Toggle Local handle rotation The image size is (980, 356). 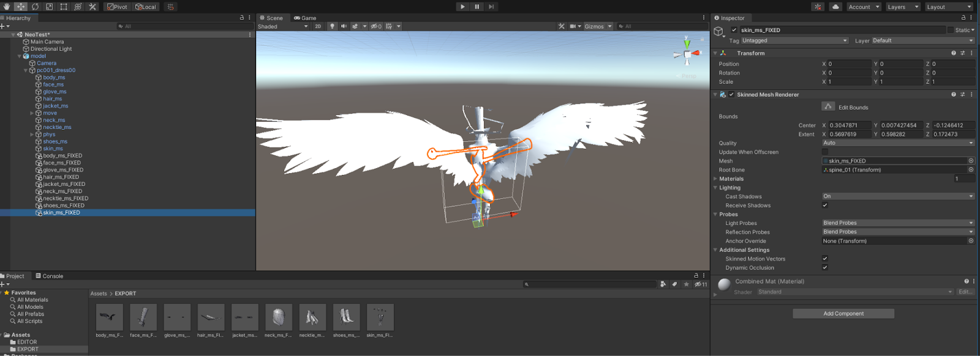[x=145, y=7]
